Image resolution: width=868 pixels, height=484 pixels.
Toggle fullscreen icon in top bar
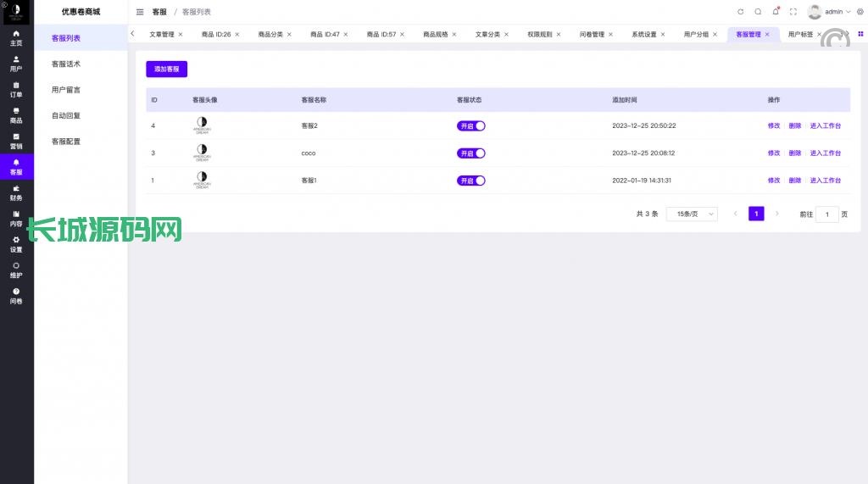793,12
